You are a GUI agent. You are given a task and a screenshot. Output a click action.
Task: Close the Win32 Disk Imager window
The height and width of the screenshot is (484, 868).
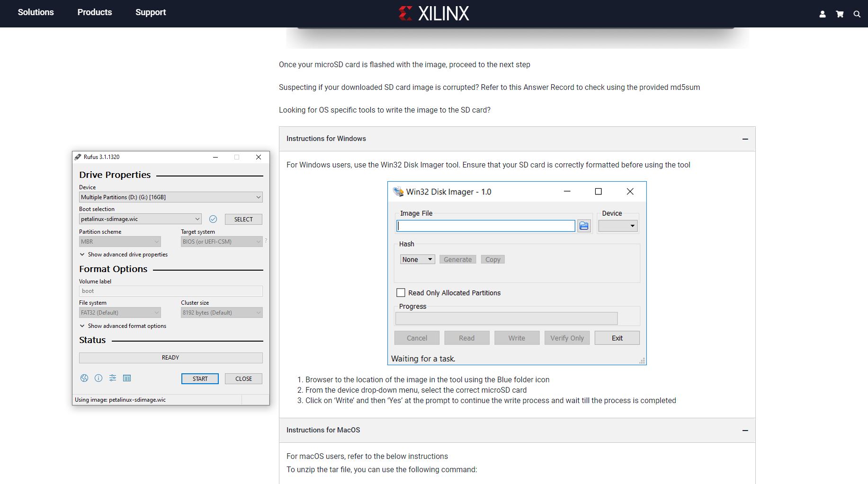click(630, 191)
